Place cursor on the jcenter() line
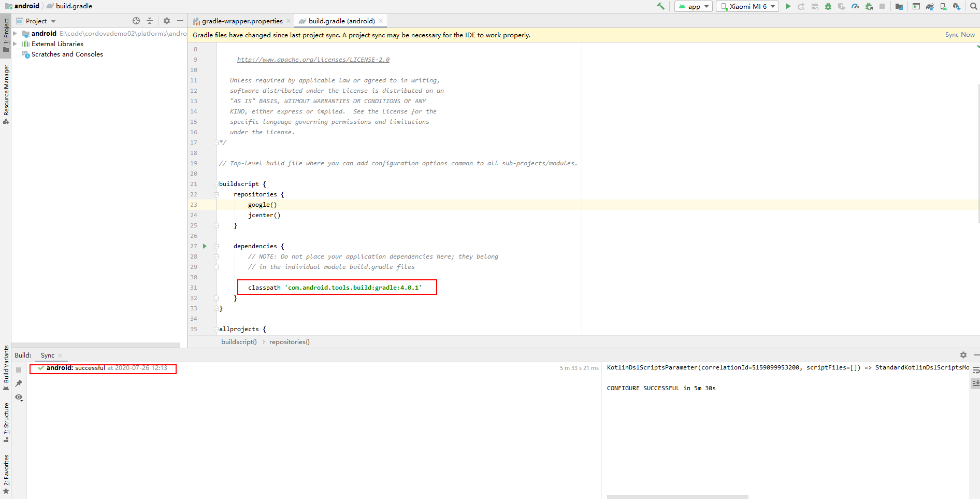 pos(264,215)
